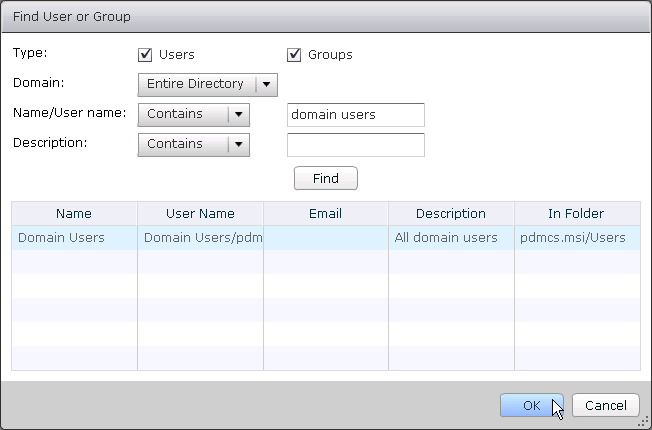652x430 pixels.
Task: Open the Domain Entire Directory dropdown
Action: click(x=207, y=84)
